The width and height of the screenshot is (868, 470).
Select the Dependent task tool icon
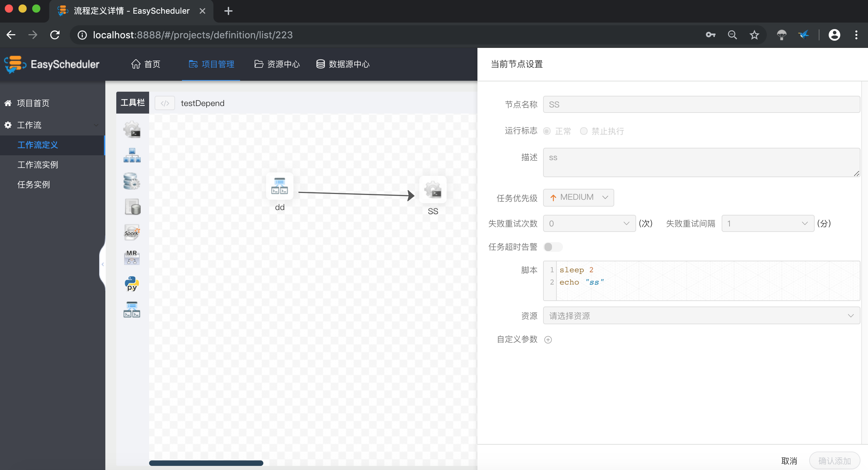[132, 309]
